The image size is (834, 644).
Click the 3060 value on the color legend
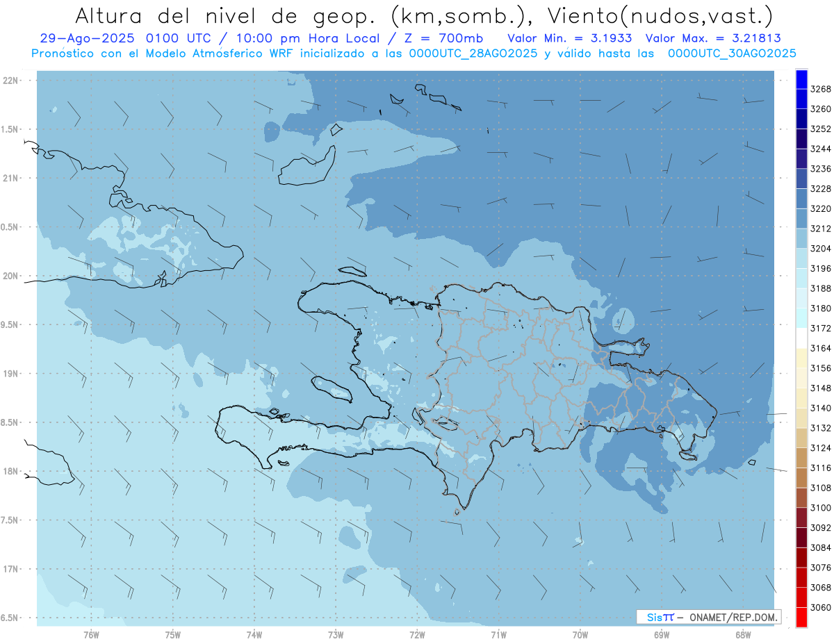tap(821, 607)
